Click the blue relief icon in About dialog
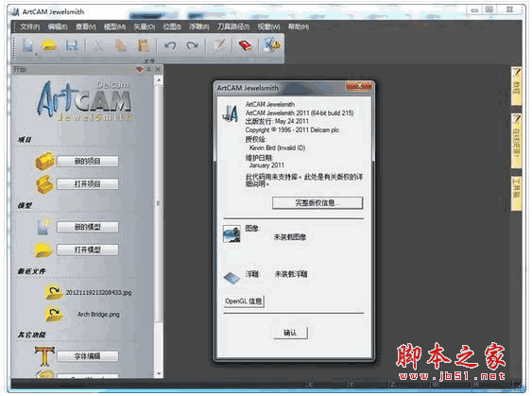The width and height of the screenshot is (532, 396). [232, 278]
